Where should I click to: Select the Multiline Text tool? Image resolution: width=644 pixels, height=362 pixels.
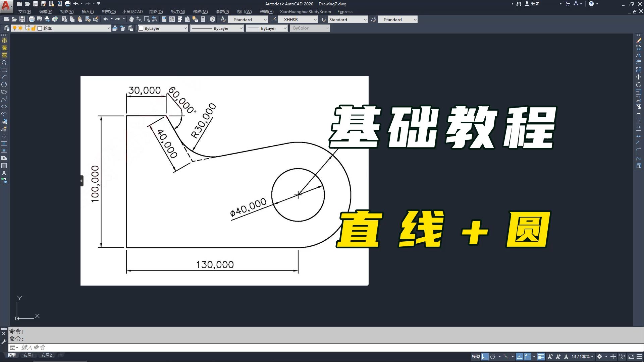tap(4, 174)
